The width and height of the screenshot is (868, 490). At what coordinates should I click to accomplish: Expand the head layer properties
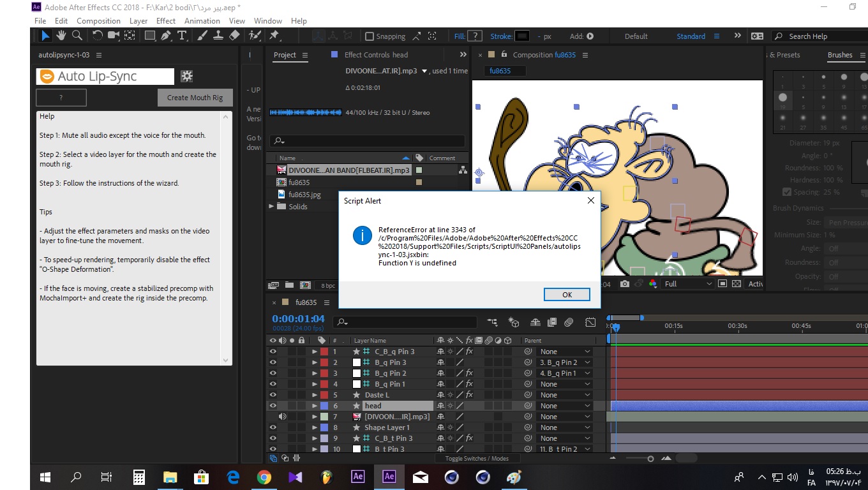click(314, 406)
